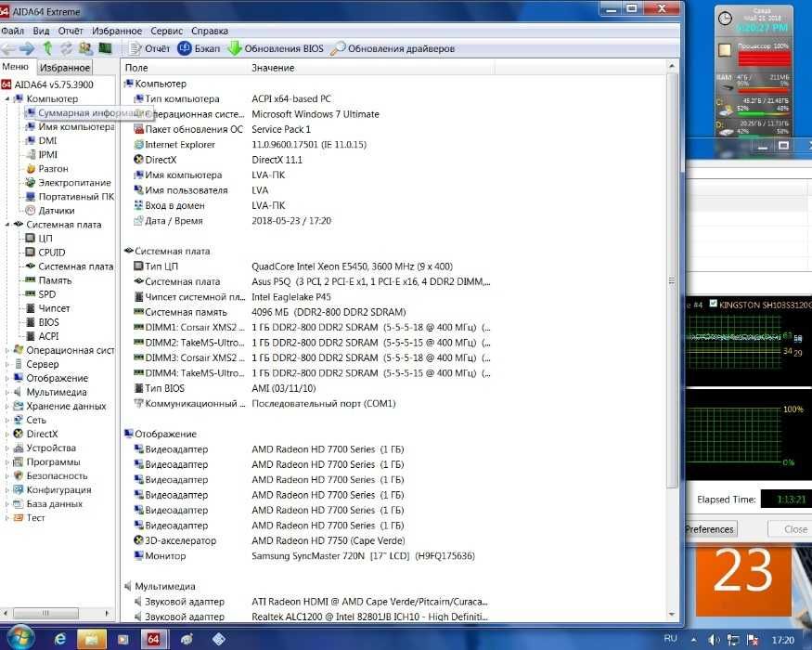Viewport: 812px width, 650px height.
Task: Select the CPUID tree item
Action: [45, 253]
